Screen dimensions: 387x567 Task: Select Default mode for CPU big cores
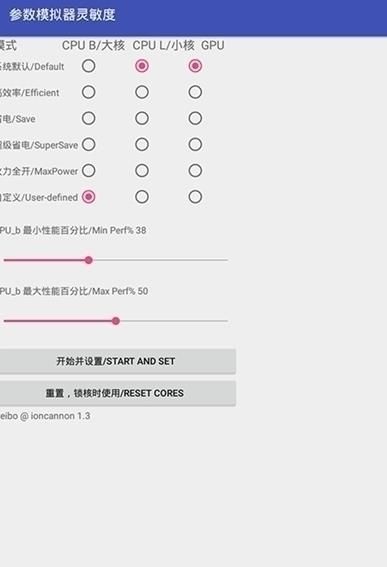(89, 66)
